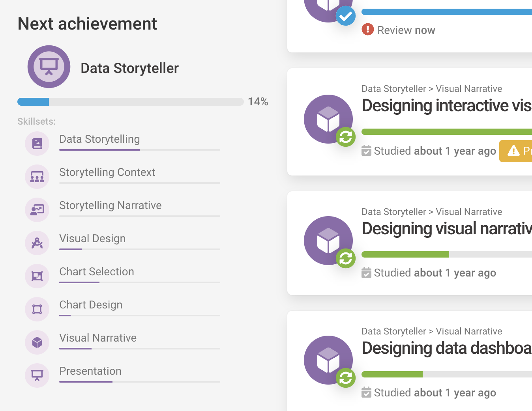The image size is (532, 411).
Task: Select the Data Storytelling skillset icon
Action: (37, 143)
